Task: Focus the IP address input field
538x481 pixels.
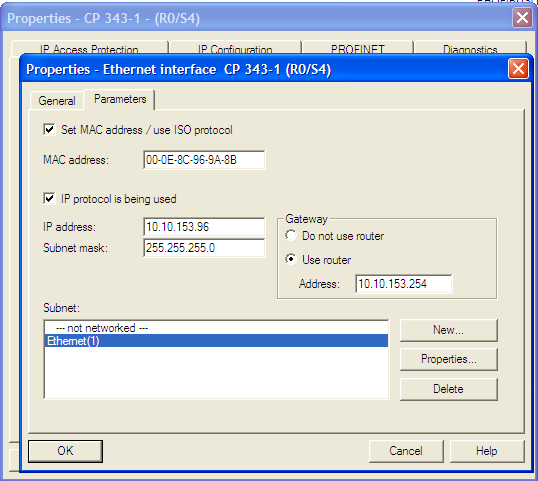Action: 204,227
